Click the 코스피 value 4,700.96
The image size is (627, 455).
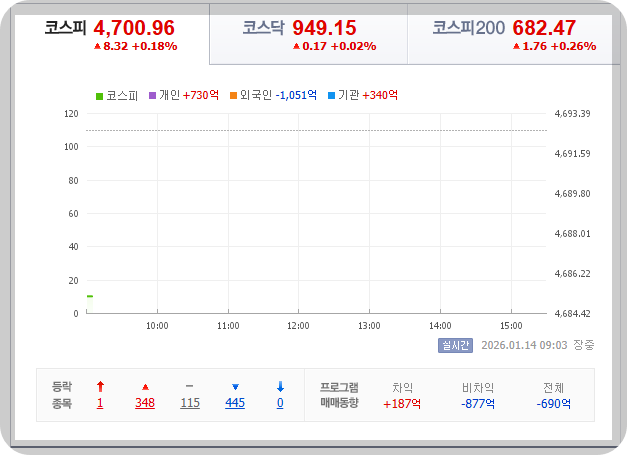click(x=134, y=28)
